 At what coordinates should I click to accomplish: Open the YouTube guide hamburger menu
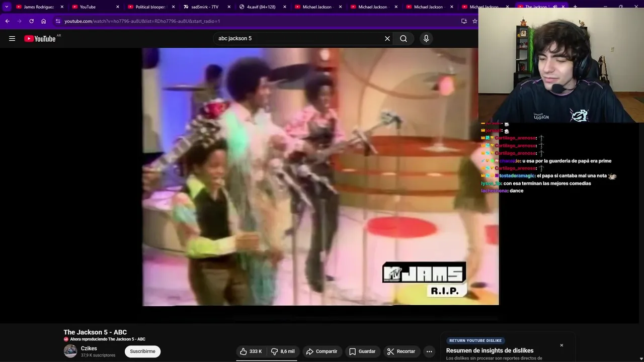tap(12, 38)
